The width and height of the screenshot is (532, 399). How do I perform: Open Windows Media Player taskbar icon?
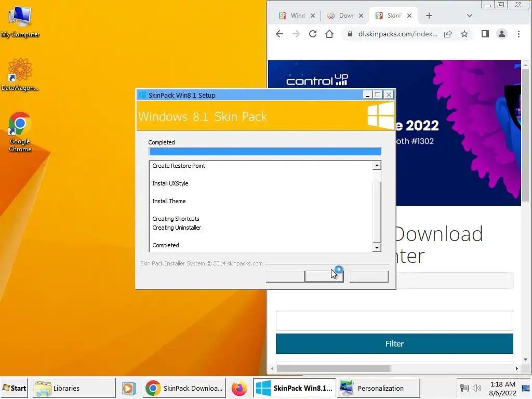click(x=129, y=388)
